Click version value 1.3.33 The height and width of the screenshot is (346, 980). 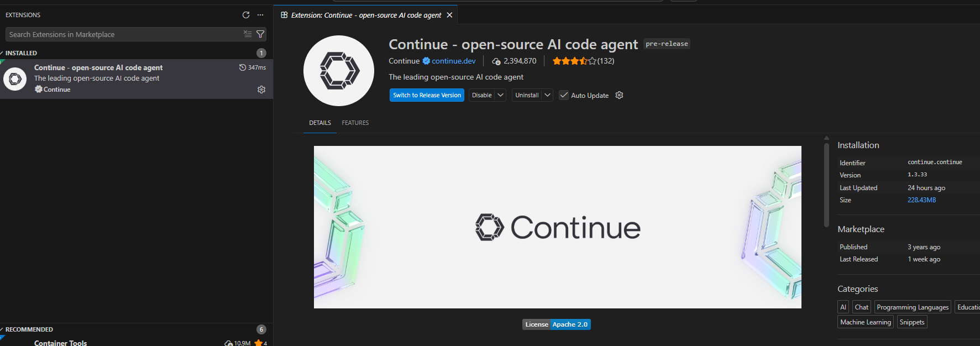click(x=918, y=175)
